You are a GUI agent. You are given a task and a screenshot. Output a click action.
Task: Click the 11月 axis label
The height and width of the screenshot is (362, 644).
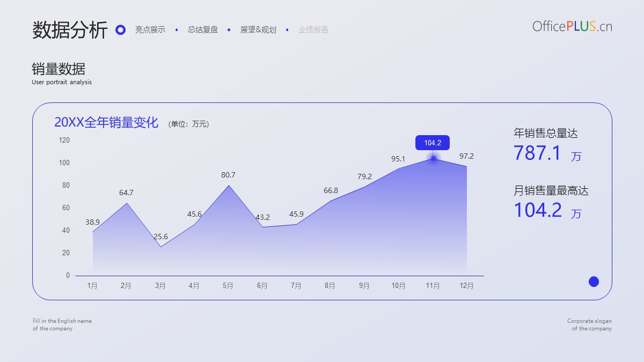tap(433, 286)
